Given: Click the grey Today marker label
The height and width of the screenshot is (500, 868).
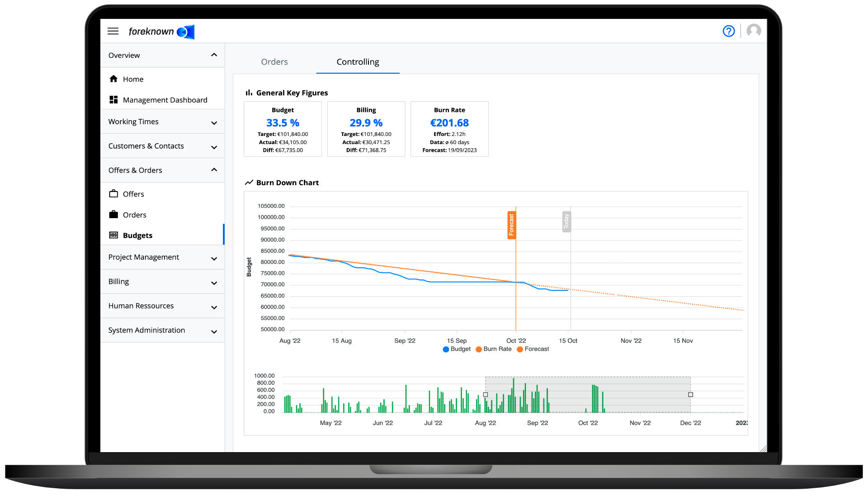Looking at the screenshot, I should coord(566,222).
